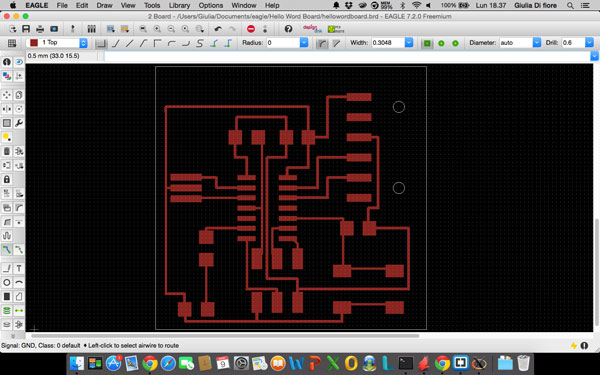600x375 pixels.
Task: Select the round via shape
Action: click(441, 43)
